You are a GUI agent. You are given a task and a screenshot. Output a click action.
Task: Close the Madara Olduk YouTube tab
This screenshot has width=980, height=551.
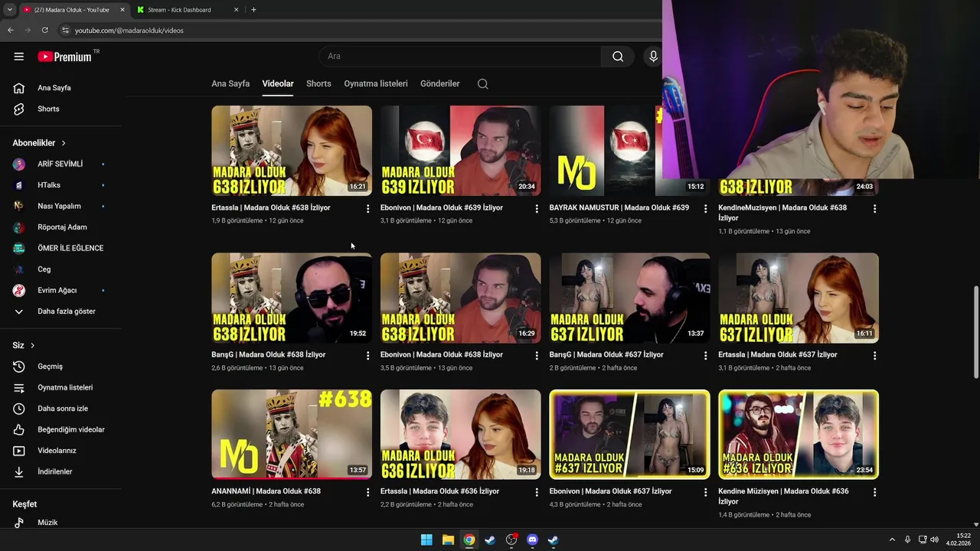(x=122, y=10)
